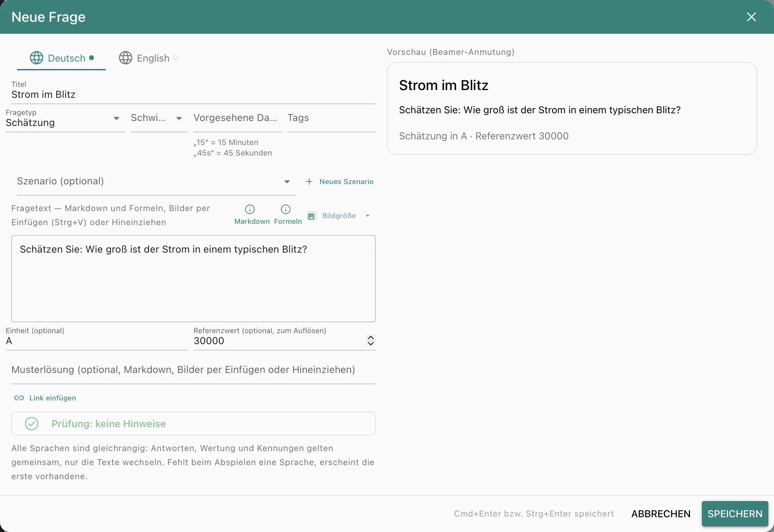Open the Markdown info help icon
This screenshot has width=774, height=532.
[250, 209]
